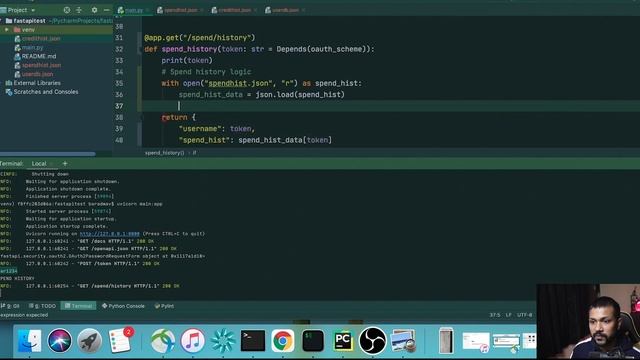The image size is (640, 360).
Task: Click the 'expression expected' status message
Action: point(24,315)
